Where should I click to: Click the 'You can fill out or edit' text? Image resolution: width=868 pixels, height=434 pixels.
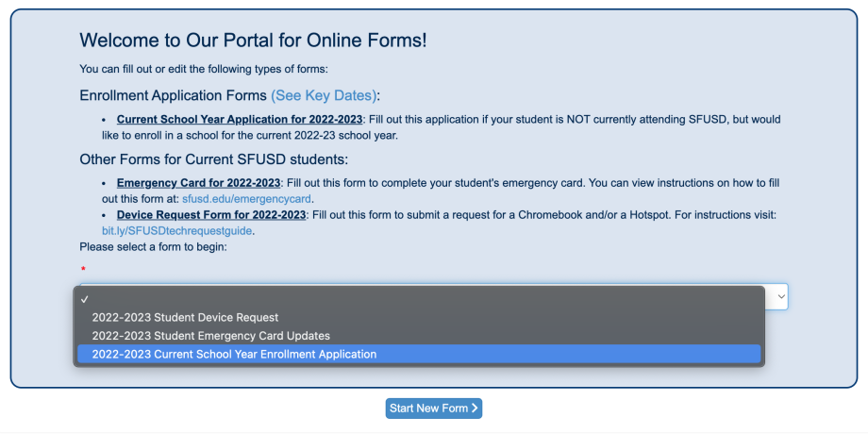click(x=204, y=69)
